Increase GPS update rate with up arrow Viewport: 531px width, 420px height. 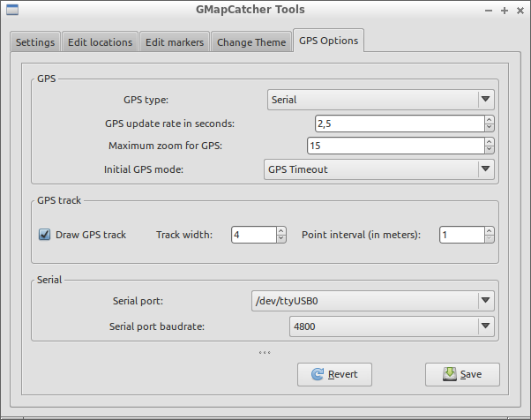pyautogui.click(x=490, y=120)
